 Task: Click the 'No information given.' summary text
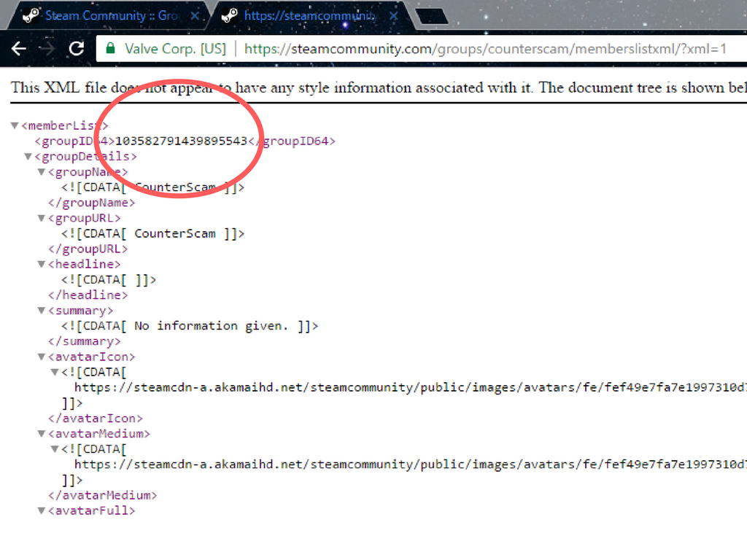tap(211, 326)
